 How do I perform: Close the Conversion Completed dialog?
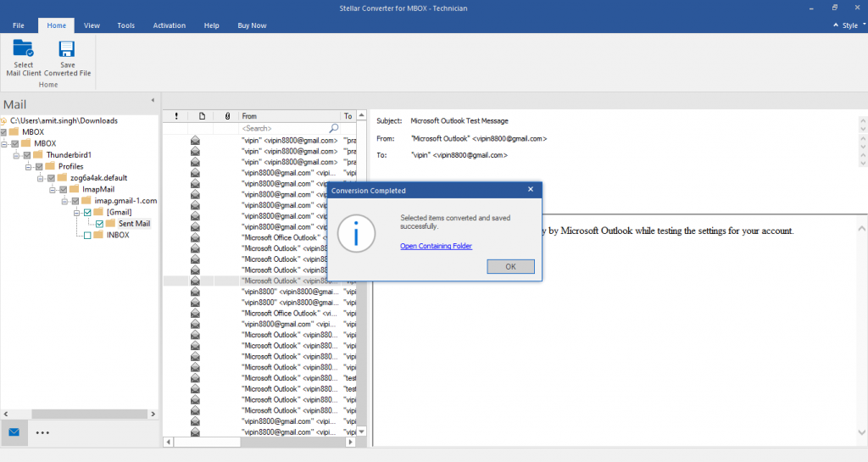(x=531, y=189)
